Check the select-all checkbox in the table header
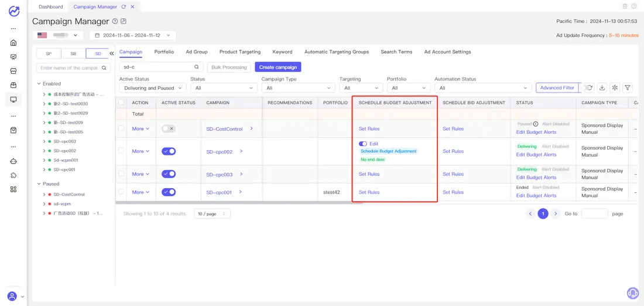This screenshot has width=644, height=306. point(121,103)
